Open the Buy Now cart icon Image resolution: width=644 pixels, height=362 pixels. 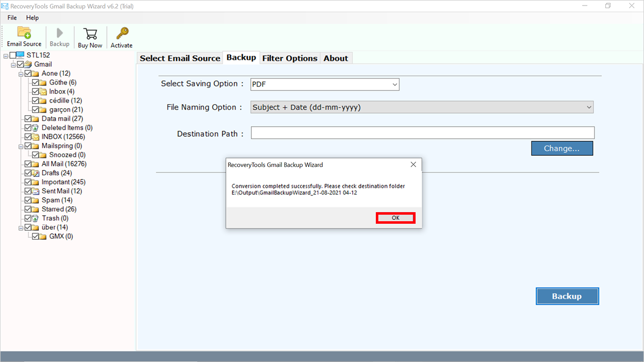(91, 34)
